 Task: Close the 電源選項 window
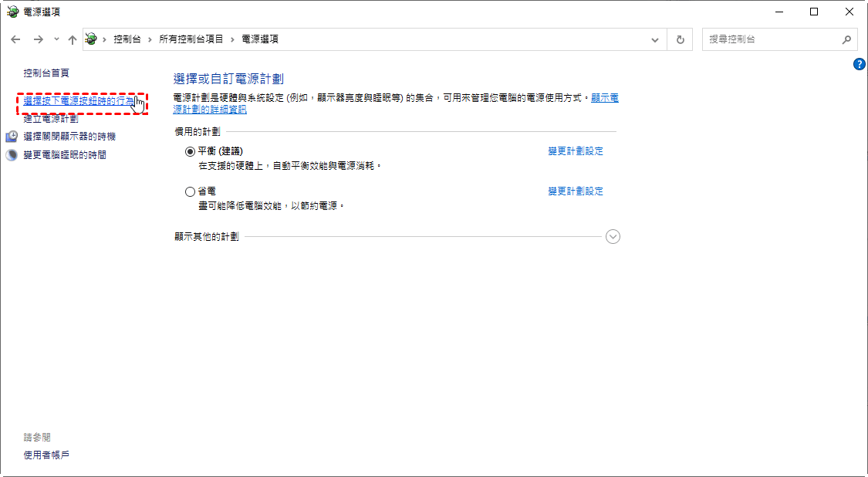point(849,12)
